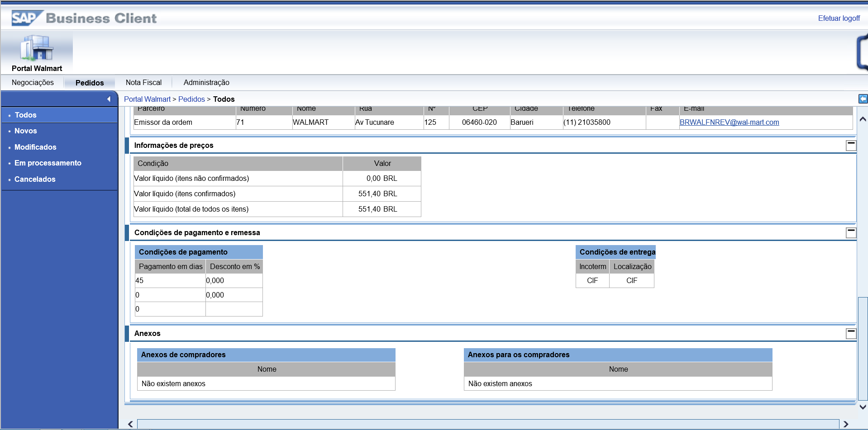Viewport: 868px width, 430px height.
Task: Click 'Anexos de compradores' header
Action: (266, 354)
